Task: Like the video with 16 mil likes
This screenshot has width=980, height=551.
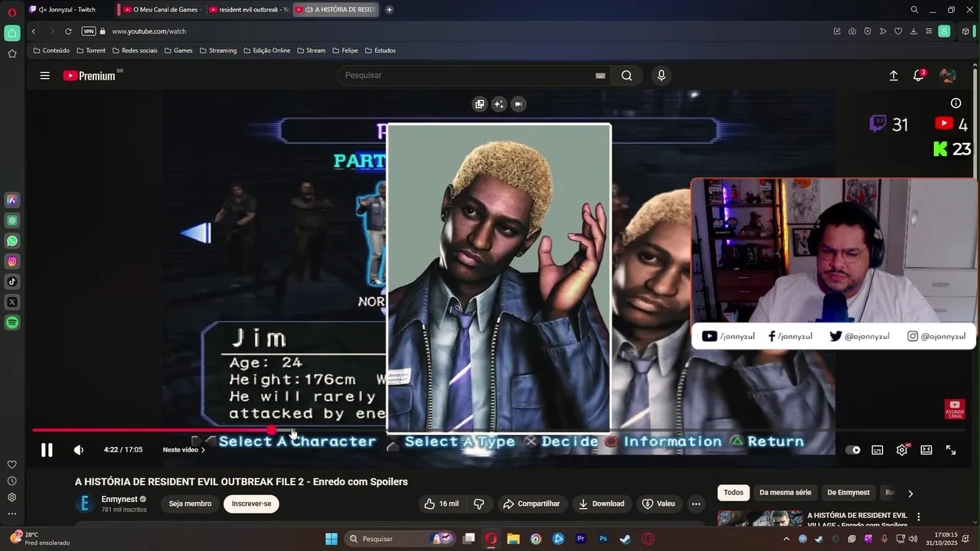Action: point(441,504)
